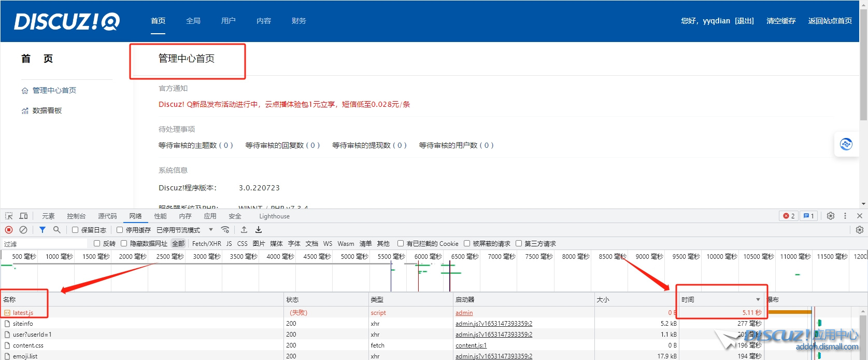
Task: Check the 停用缓存 checkbox
Action: tap(120, 230)
